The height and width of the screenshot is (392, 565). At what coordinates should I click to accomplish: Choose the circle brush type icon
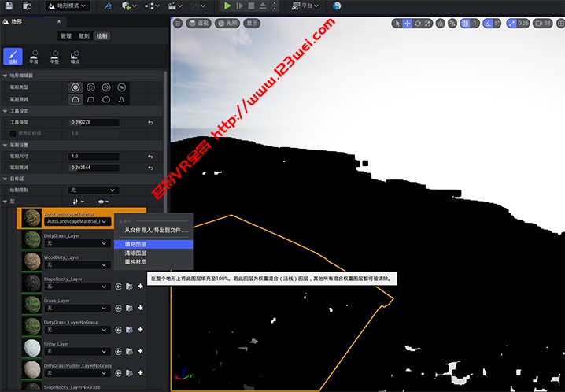pyautogui.click(x=76, y=87)
